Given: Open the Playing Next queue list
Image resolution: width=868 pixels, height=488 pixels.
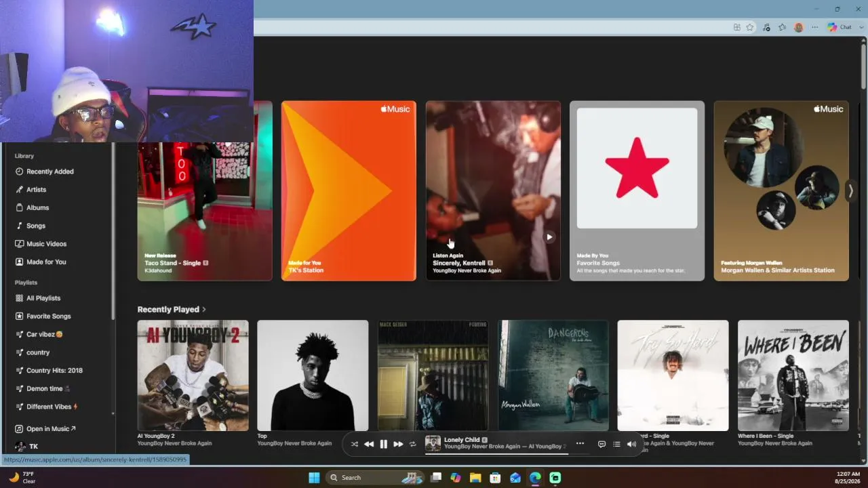Looking at the screenshot, I should click(616, 444).
